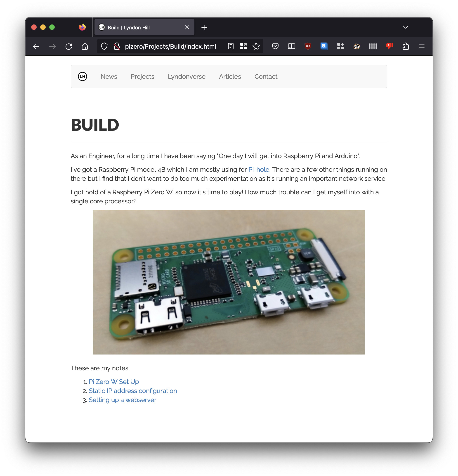458x476 pixels.
Task: Open the Pocket save icon
Action: pos(275,46)
